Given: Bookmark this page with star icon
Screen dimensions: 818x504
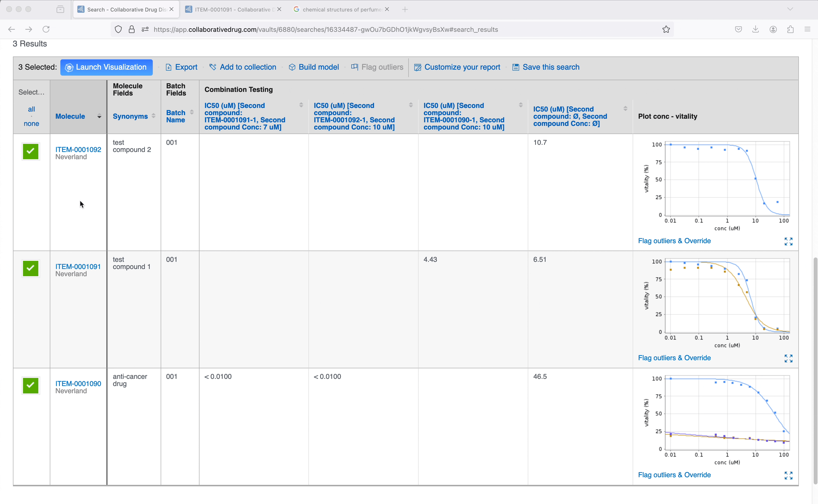Looking at the screenshot, I should (666, 29).
